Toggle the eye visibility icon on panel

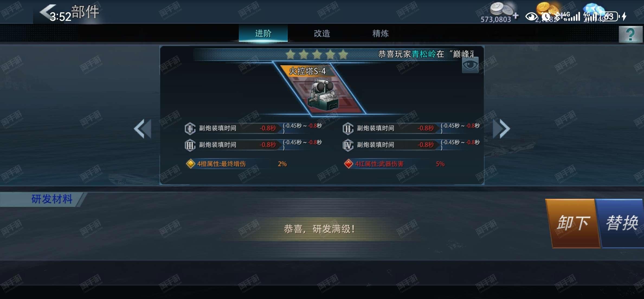coord(470,65)
